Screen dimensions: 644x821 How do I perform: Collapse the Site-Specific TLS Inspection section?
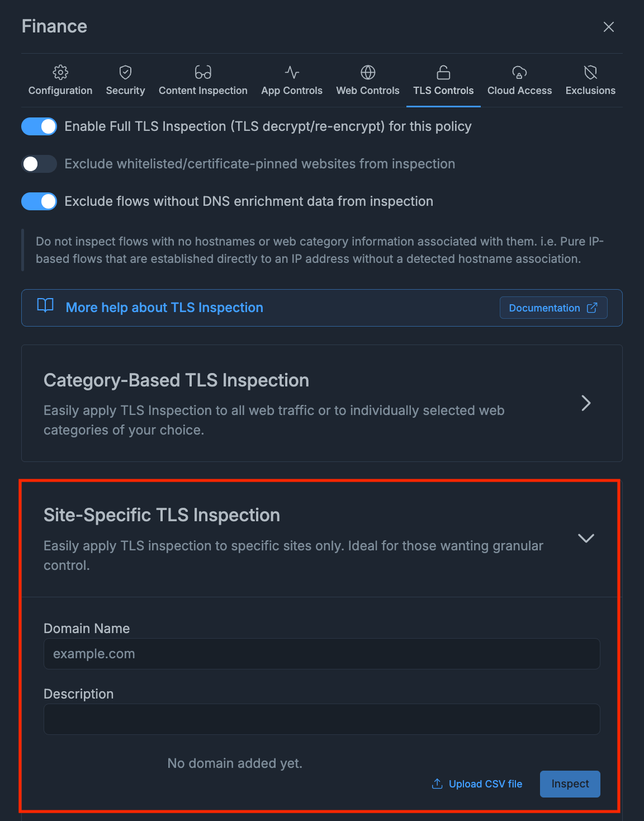click(x=586, y=538)
